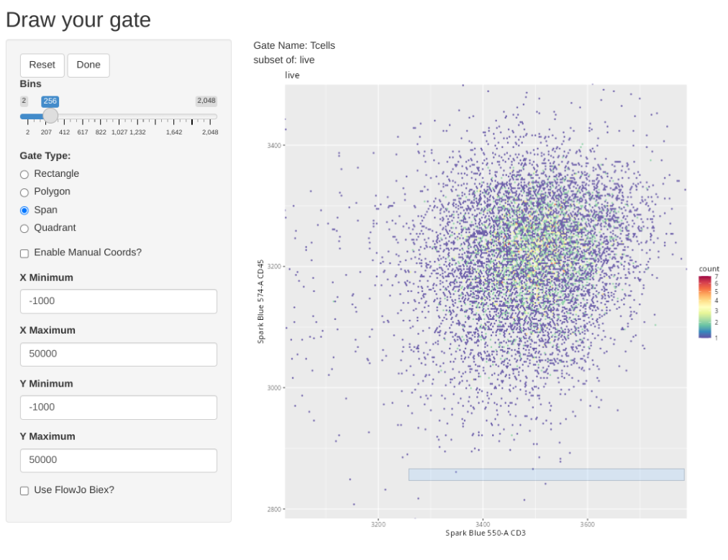Select the Rectangle gate type

[24, 174]
